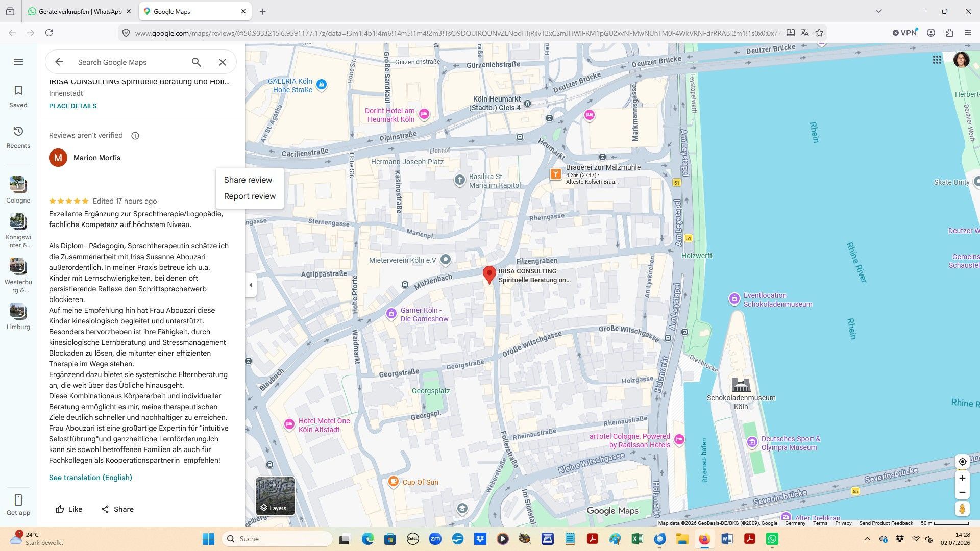Collapse the Maps side panel
980x551 pixels.
251,285
